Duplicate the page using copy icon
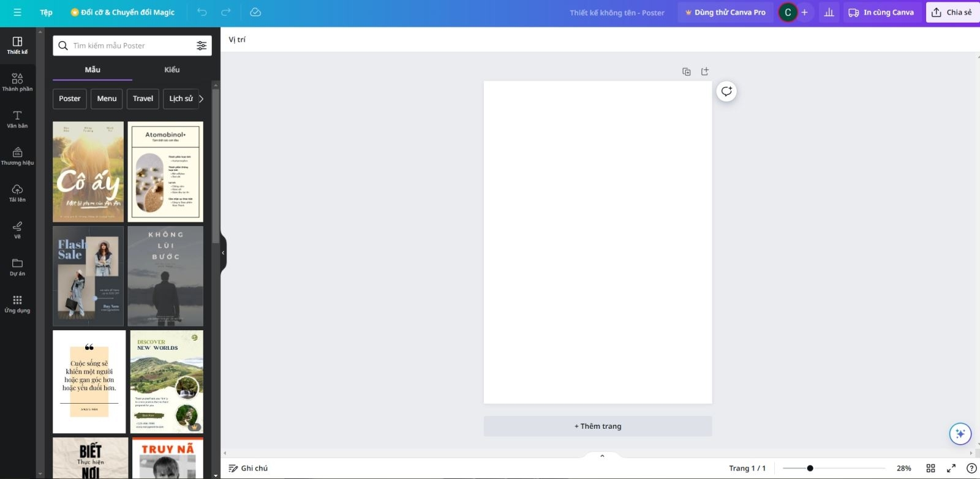This screenshot has height=479, width=980. (687, 72)
